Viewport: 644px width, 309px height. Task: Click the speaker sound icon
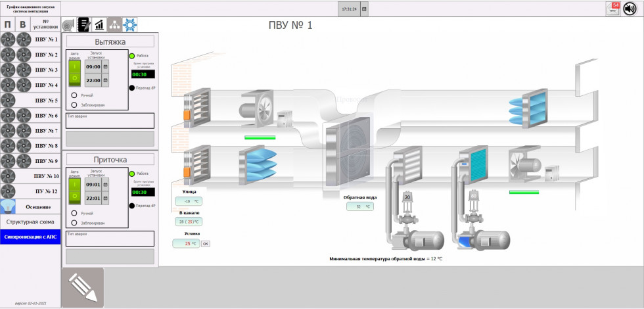click(630, 8)
